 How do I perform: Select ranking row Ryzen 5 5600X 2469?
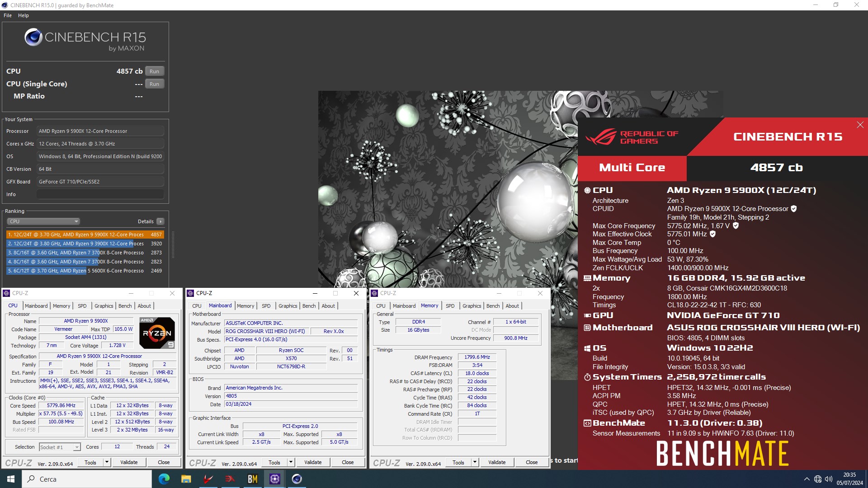coord(85,271)
